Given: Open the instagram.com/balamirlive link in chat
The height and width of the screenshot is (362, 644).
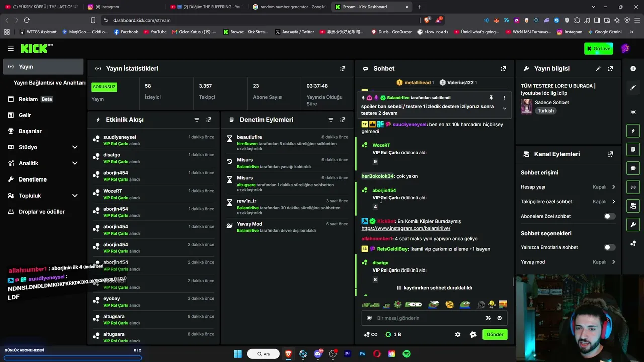Looking at the screenshot, I should pyautogui.click(x=406, y=228).
